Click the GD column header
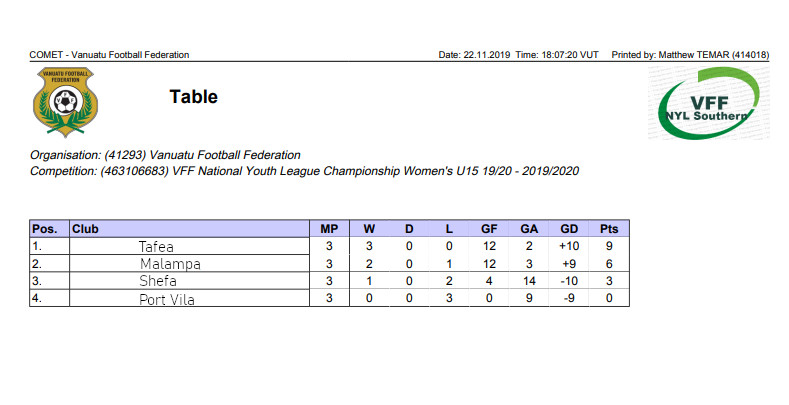 pos(569,229)
